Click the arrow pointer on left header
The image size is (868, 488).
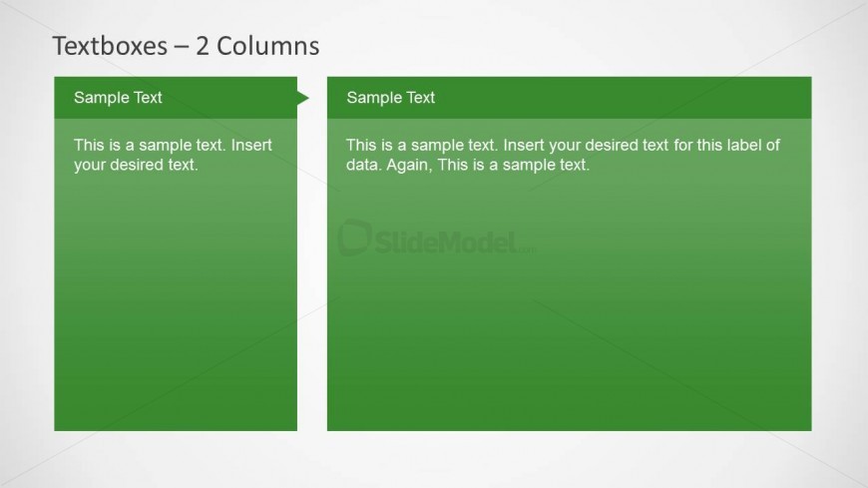point(302,98)
